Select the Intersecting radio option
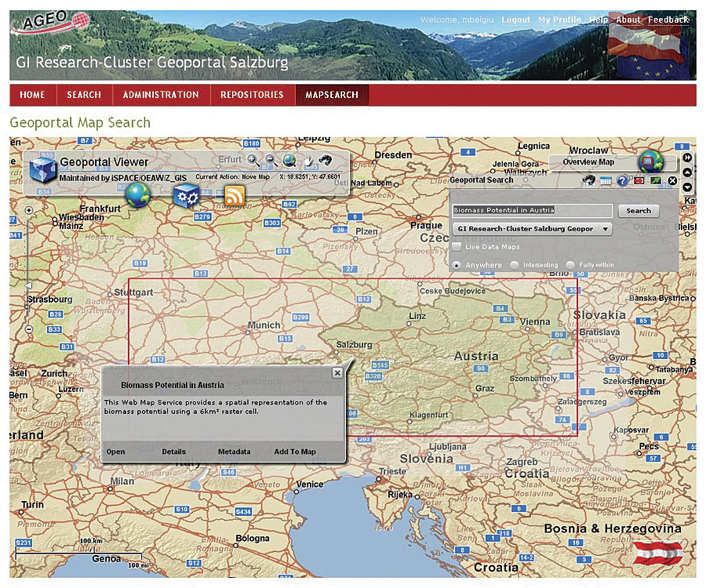Screen dimensions: 706x588 [x=514, y=265]
